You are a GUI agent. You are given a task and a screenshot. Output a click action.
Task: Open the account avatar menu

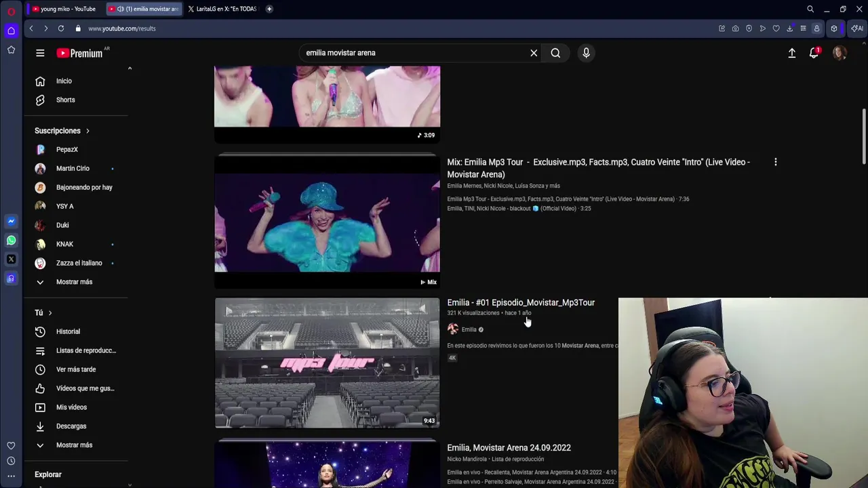click(x=840, y=53)
